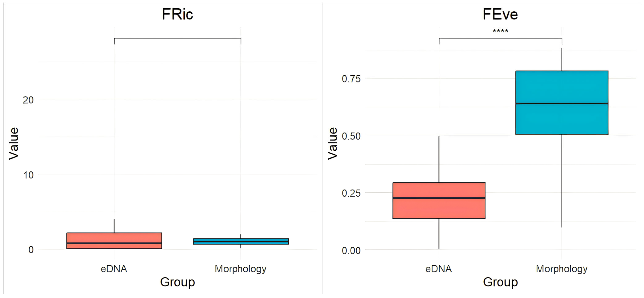This screenshot has height=298, width=644.
Task: Click the FEve chart title
Action: point(500,14)
